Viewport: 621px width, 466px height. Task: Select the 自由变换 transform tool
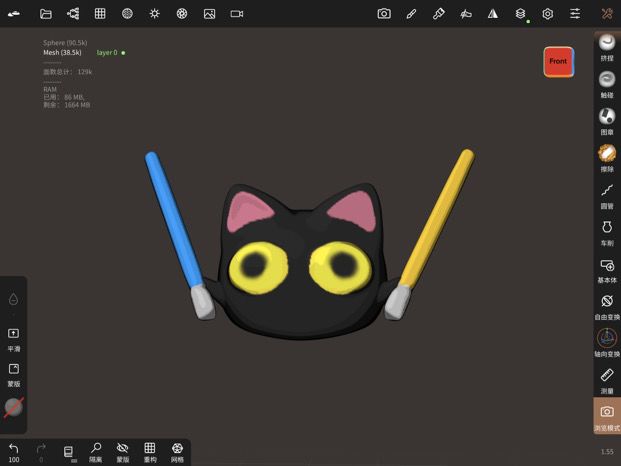click(607, 307)
